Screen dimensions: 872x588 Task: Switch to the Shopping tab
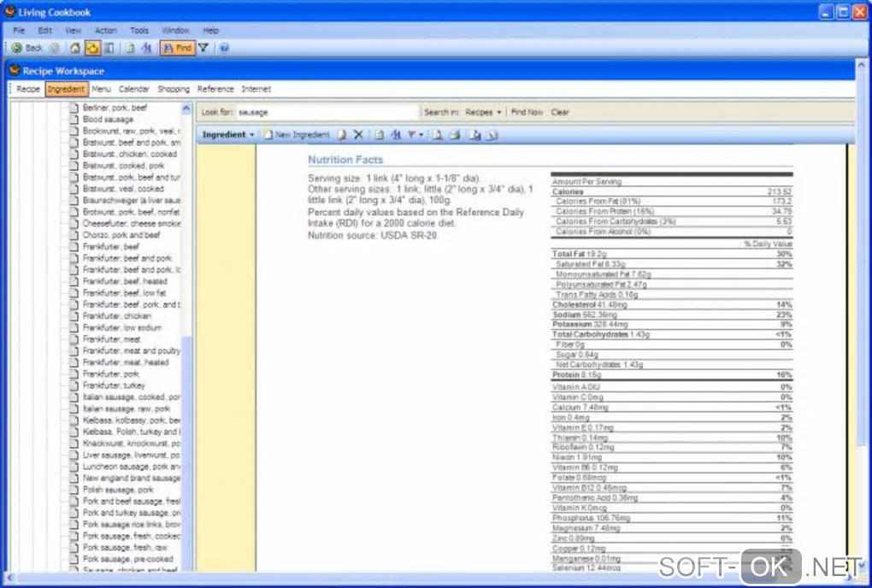[x=174, y=89]
